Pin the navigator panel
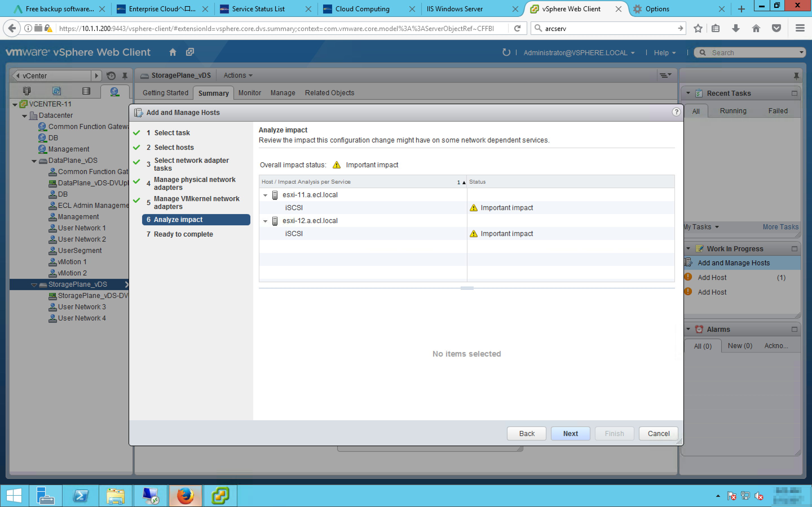Viewport: 812px width, 507px height. tap(125, 76)
